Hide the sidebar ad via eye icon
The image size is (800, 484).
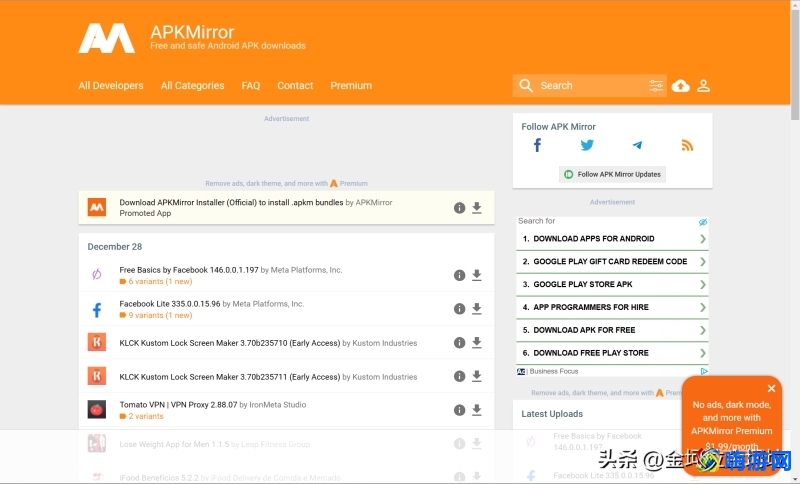click(703, 222)
